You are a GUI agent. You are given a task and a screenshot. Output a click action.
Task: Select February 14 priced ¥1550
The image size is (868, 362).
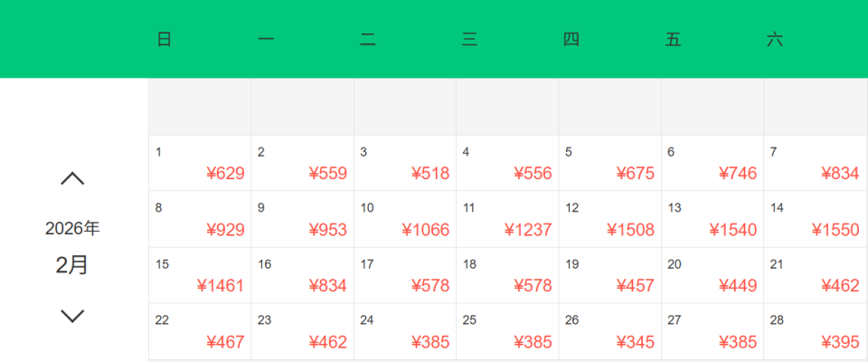coord(815,220)
